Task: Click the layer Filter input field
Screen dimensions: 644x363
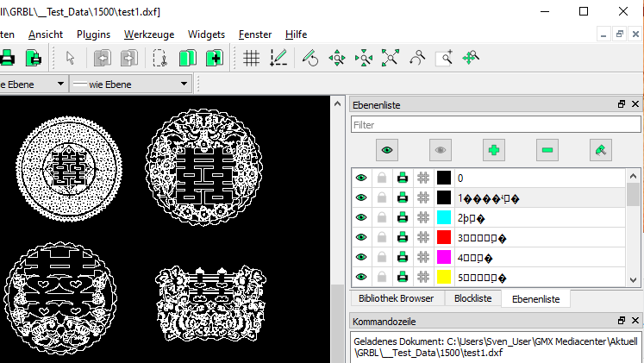Action: 495,125
